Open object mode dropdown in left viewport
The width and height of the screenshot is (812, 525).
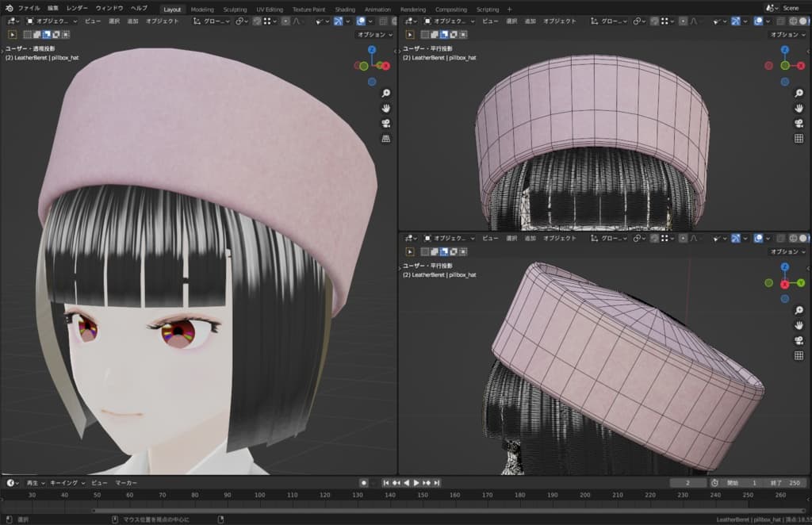point(51,21)
